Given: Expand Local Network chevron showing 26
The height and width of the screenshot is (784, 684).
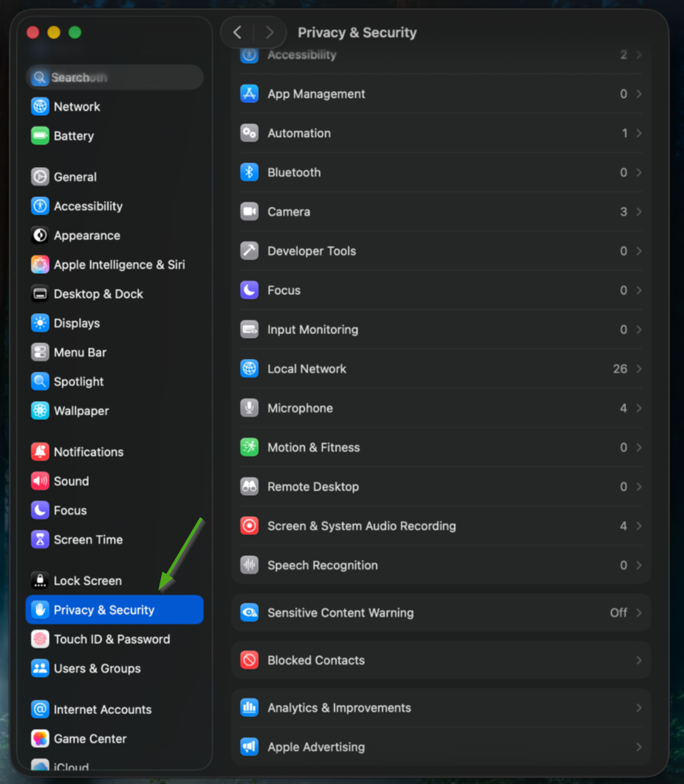Looking at the screenshot, I should [638, 369].
